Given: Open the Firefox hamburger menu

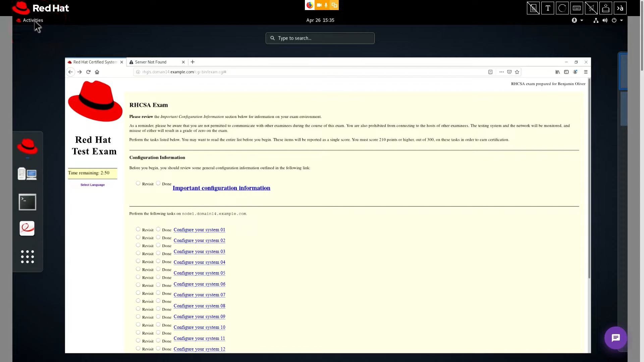Looking at the screenshot, I should pos(586,72).
